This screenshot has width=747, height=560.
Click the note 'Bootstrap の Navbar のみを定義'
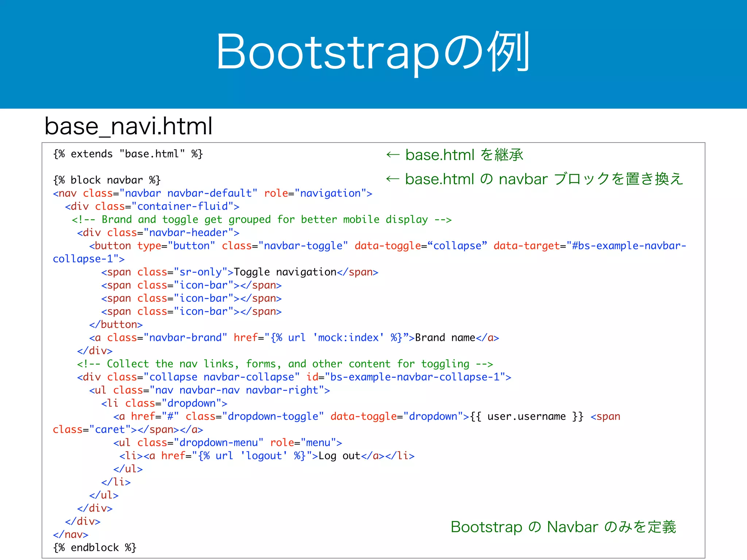pos(564,527)
